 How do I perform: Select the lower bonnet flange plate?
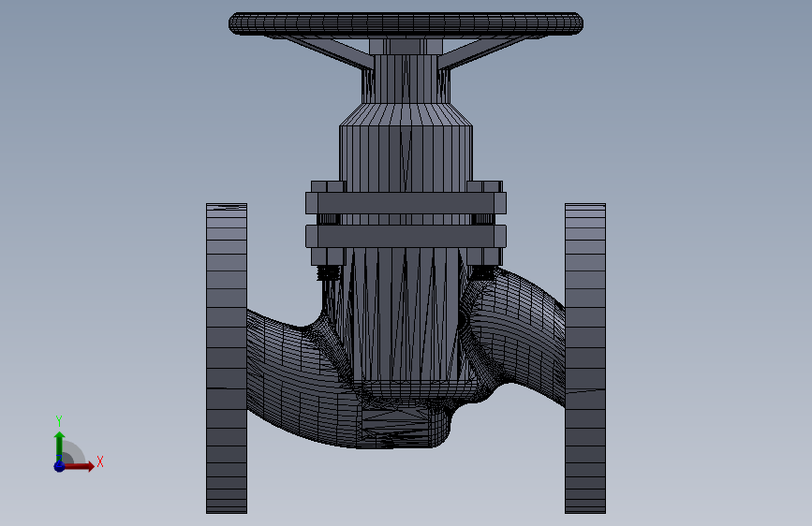click(406, 236)
